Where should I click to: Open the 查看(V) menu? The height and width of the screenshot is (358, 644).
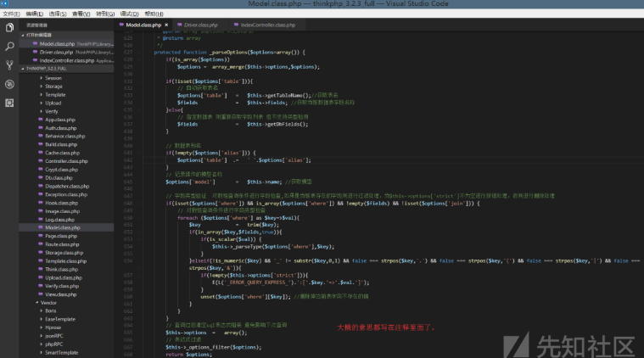(x=81, y=14)
